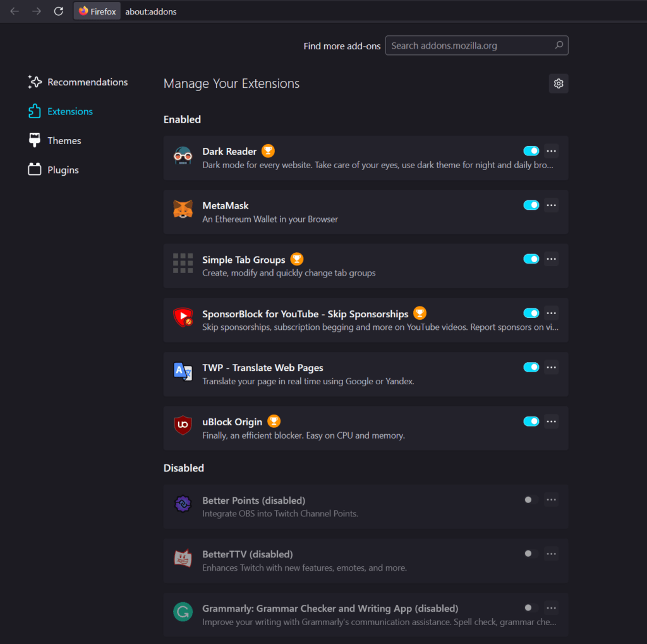Open Simple Tab Groups details via its name
Image resolution: width=647 pixels, height=644 pixels.
click(x=243, y=260)
